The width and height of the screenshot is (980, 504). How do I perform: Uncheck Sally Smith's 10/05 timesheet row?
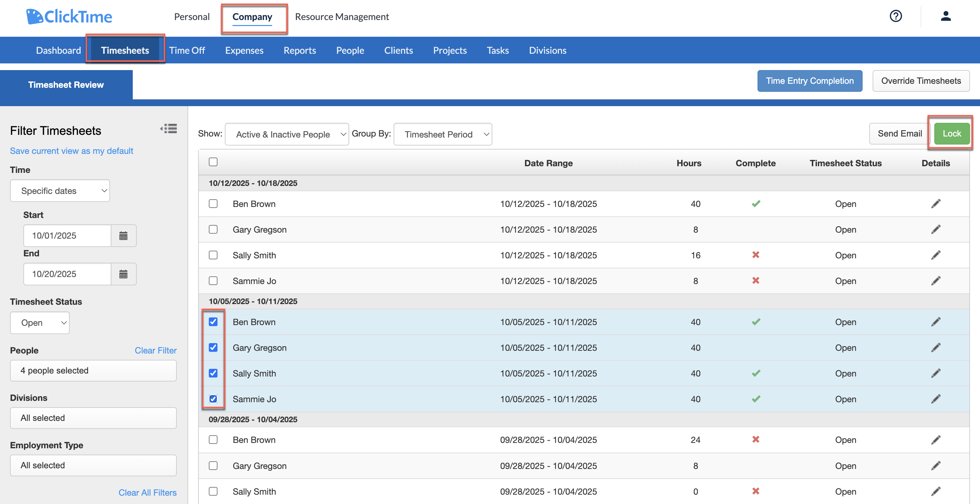point(213,373)
